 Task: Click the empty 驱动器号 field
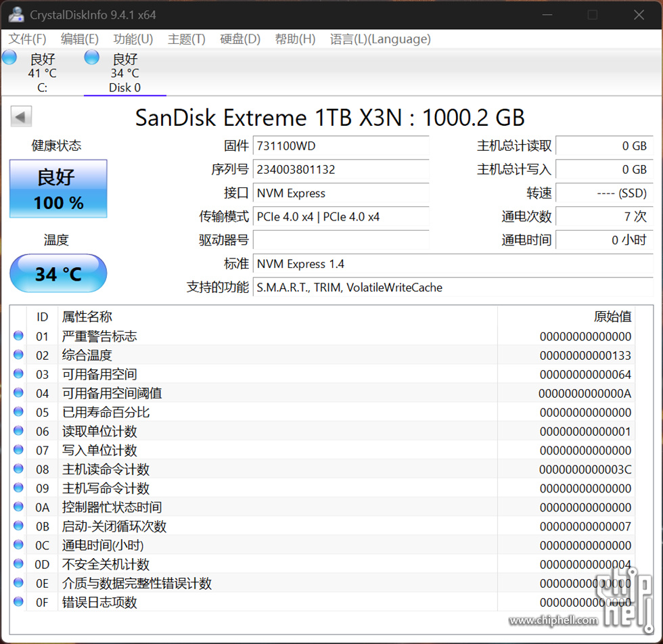(x=341, y=240)
